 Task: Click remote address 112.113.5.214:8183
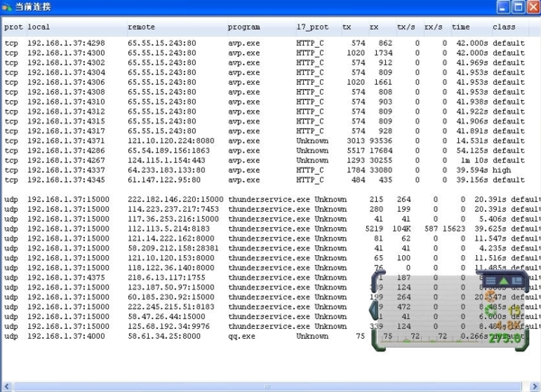pyautogui.click(x=169, y=229)
